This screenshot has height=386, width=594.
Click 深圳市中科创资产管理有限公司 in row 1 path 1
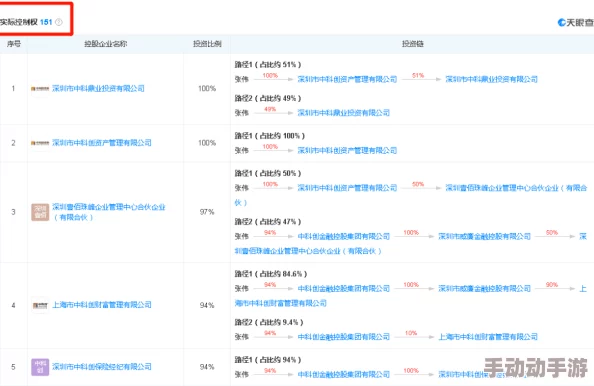(347, 79)
